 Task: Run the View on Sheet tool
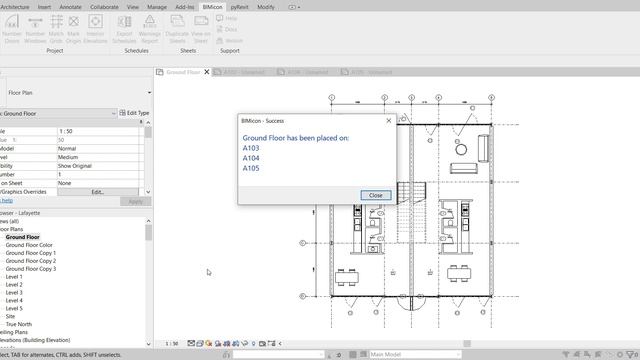click(201, 29)
